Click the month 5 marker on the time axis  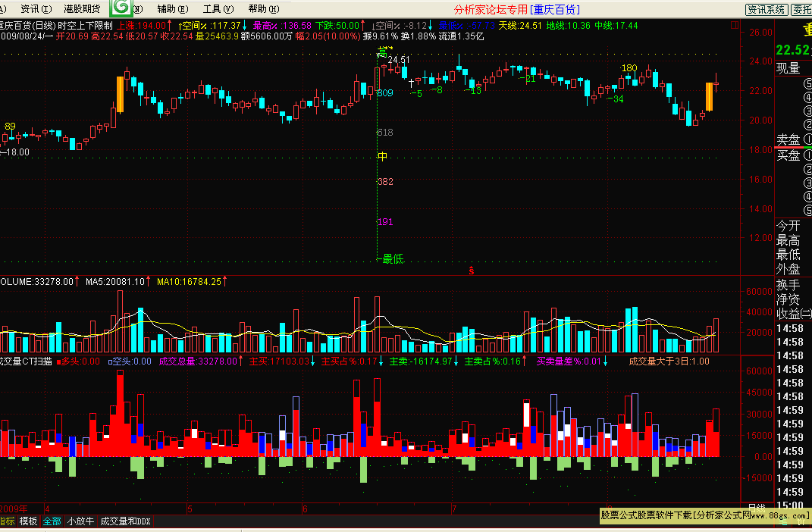click(190, 509)
